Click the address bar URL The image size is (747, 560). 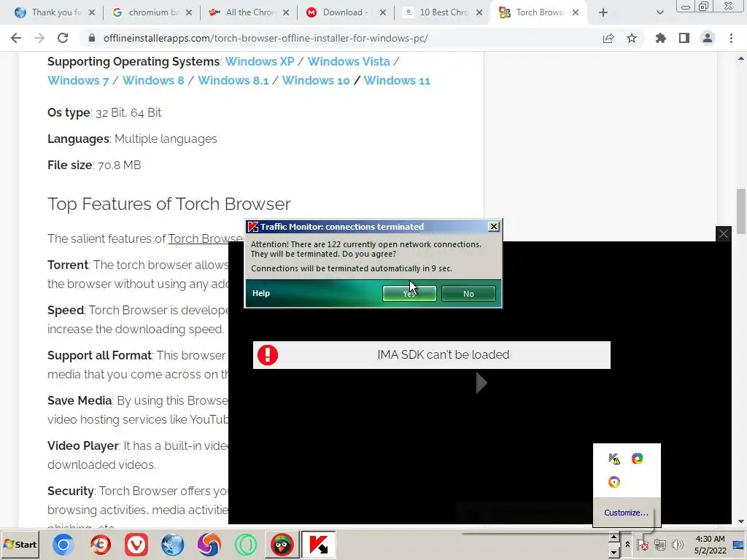pos(266,38)
